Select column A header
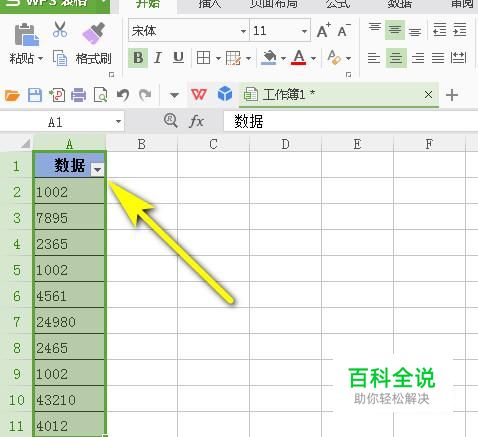Screen dimensions: 478x437 point(69,144)
